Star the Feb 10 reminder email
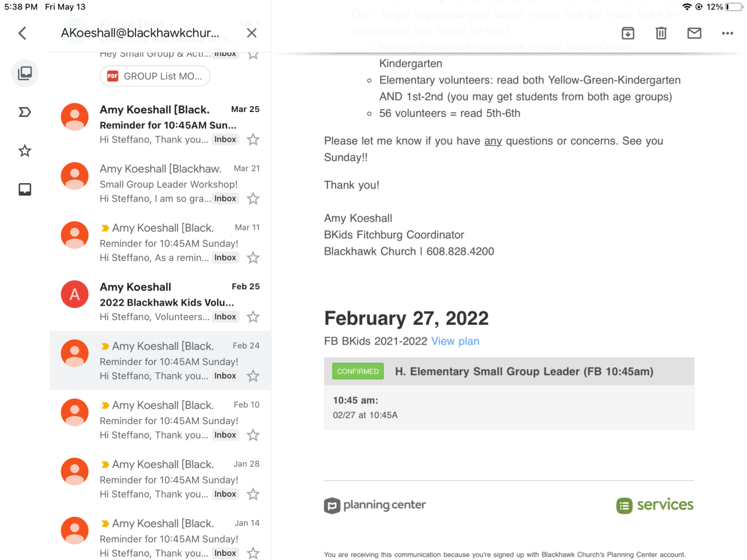Screen dimensions: 747x560 click(x=253, y=435)
